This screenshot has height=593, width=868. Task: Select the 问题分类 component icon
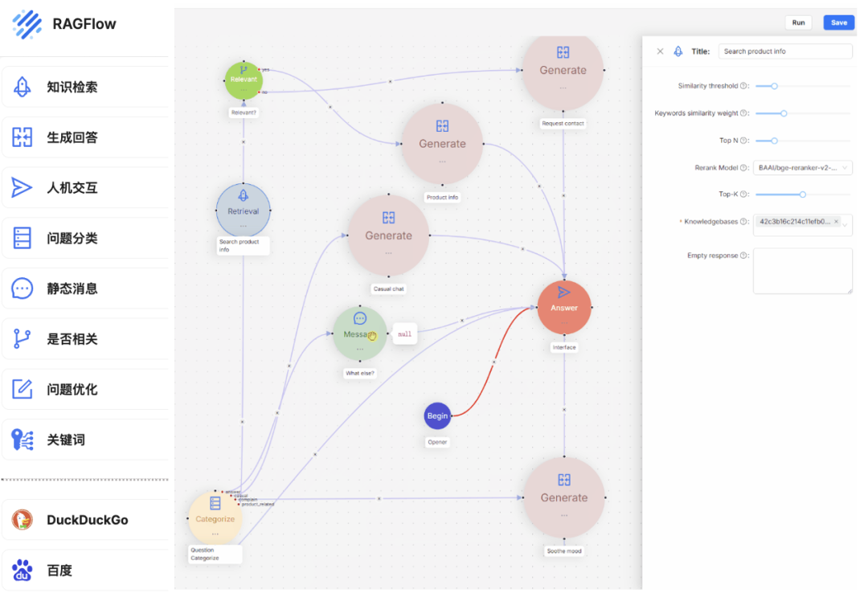click(x=23, y=238)
